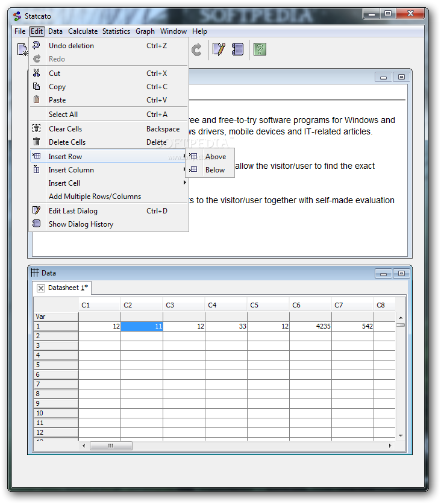Select the cell containing 4235
The height and width of the screenshot is (504, 441).
(x=310, y=326)
